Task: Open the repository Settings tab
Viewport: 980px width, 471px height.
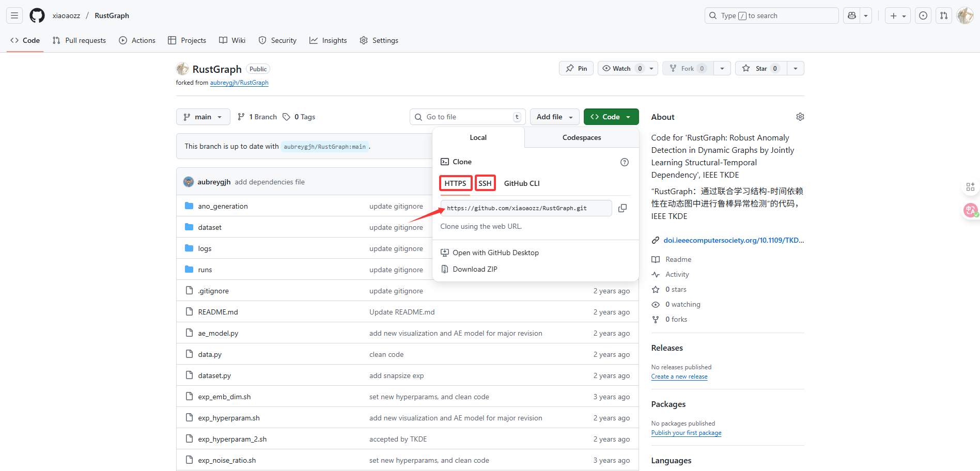Action: click(379, 40)
